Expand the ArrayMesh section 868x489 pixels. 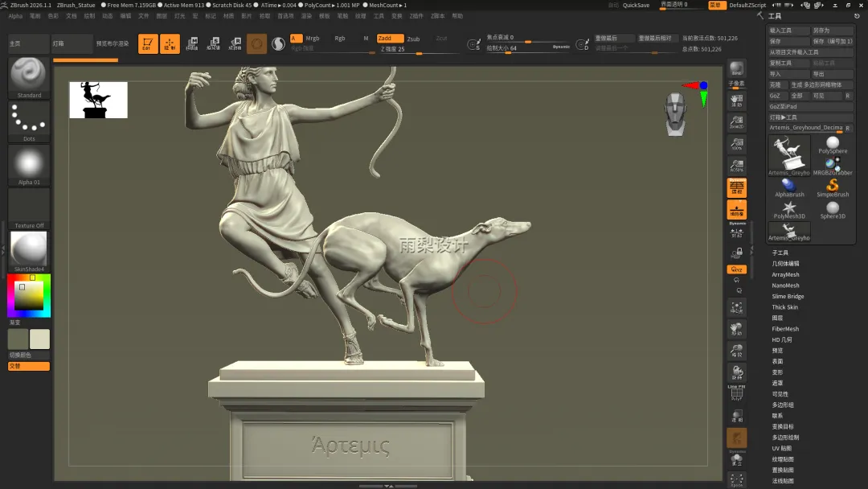point(785,275)
